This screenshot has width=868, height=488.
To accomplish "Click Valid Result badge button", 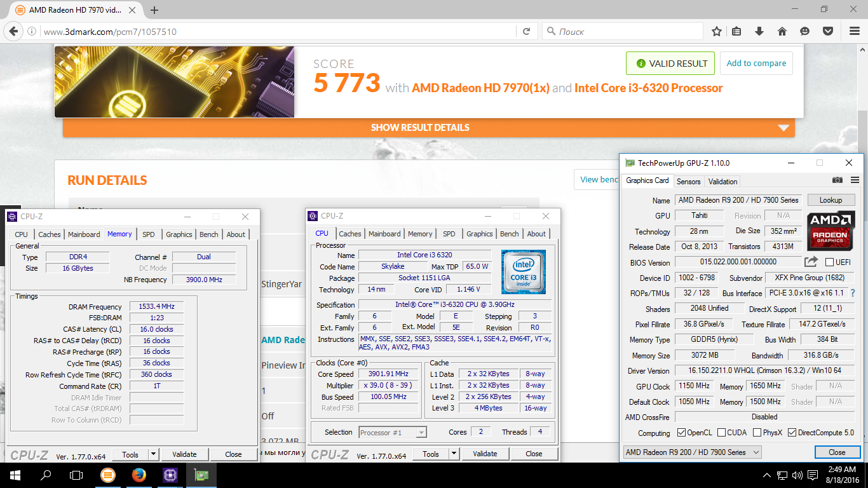I will (x=670, y=63).
